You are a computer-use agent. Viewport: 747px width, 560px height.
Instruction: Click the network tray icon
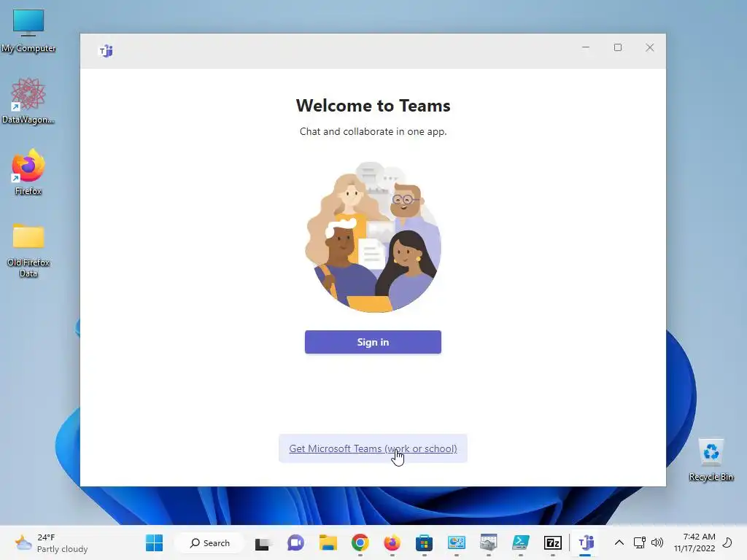coord(639,542)
